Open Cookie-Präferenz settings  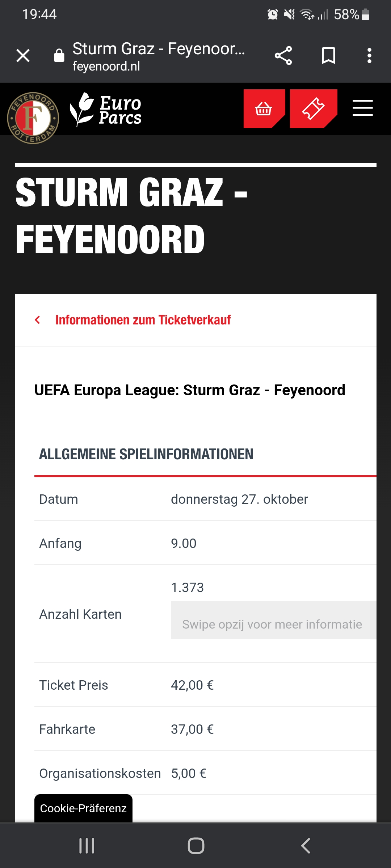click(83, 808)
